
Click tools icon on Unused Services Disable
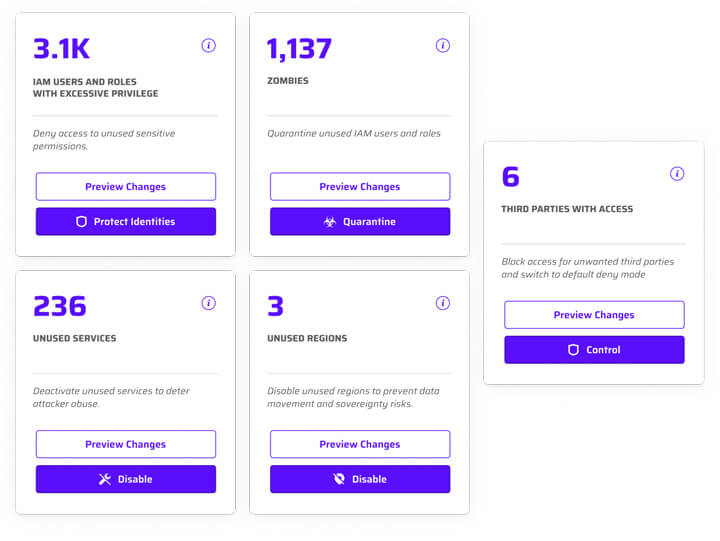(x=105, y=479)
